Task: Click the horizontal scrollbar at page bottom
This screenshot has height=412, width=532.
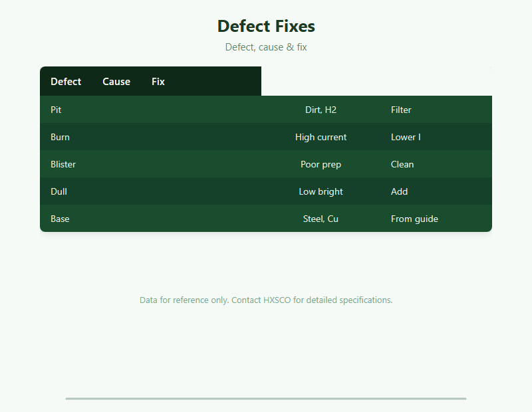Action: tap(266, 399)
